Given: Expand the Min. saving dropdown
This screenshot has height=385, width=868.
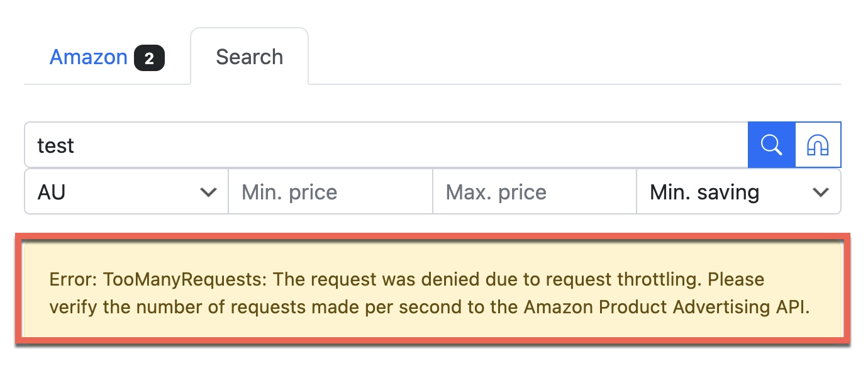Looking at the screenshot, I should 739,192.
